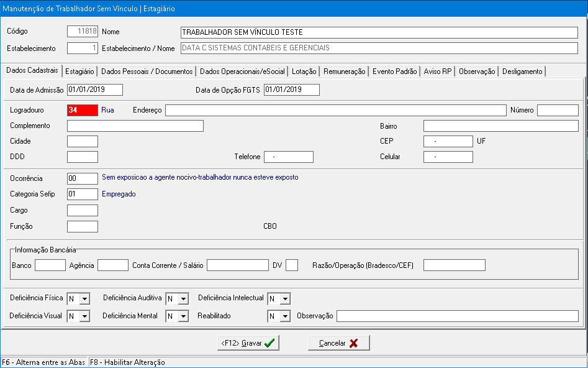Click the Categoria Sefip code field

(x=83, y=194)
